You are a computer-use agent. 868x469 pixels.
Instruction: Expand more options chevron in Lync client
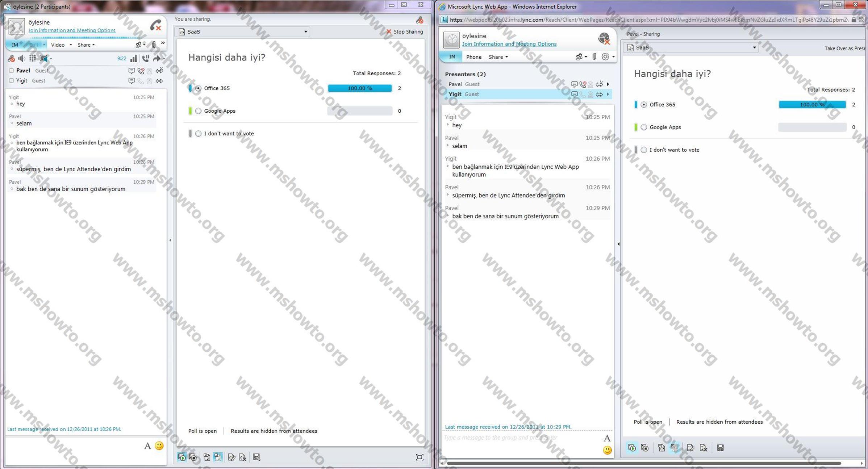[x=163, y=43]
